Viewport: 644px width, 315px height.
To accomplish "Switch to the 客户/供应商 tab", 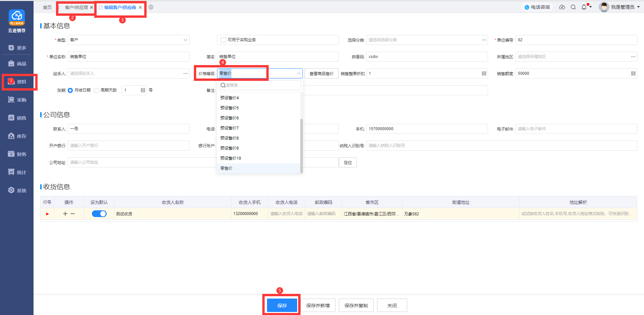I will 76,7.
